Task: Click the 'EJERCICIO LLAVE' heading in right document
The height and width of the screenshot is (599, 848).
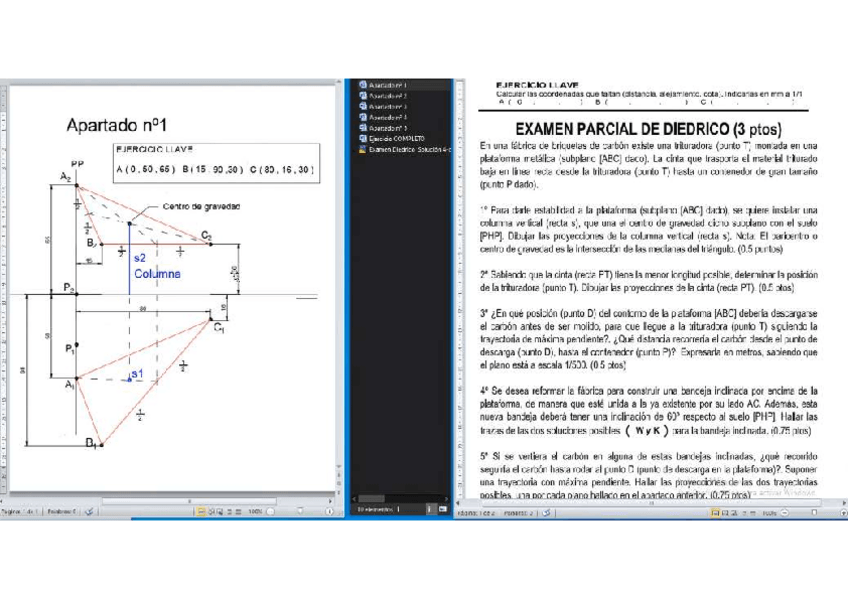Action: [x=537, y=85]
